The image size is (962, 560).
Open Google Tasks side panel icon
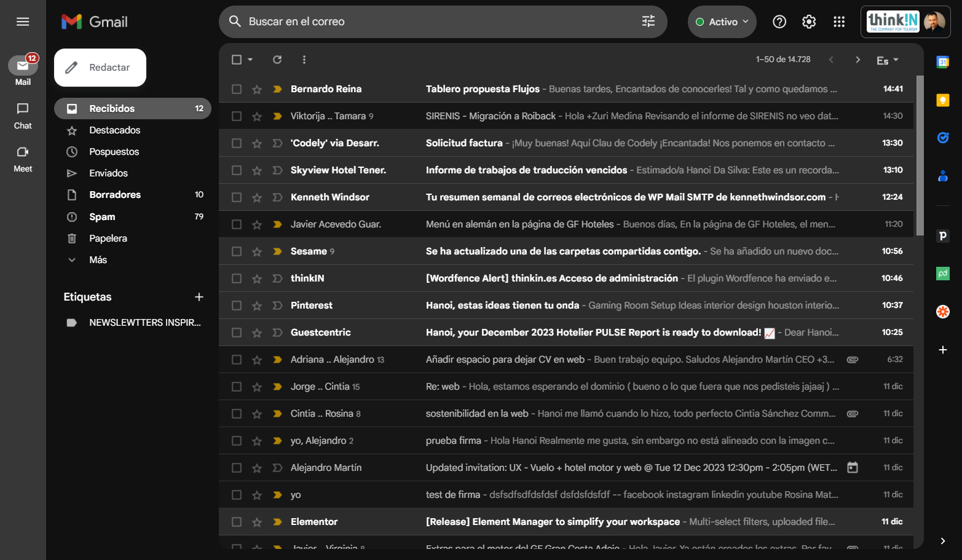942,138
